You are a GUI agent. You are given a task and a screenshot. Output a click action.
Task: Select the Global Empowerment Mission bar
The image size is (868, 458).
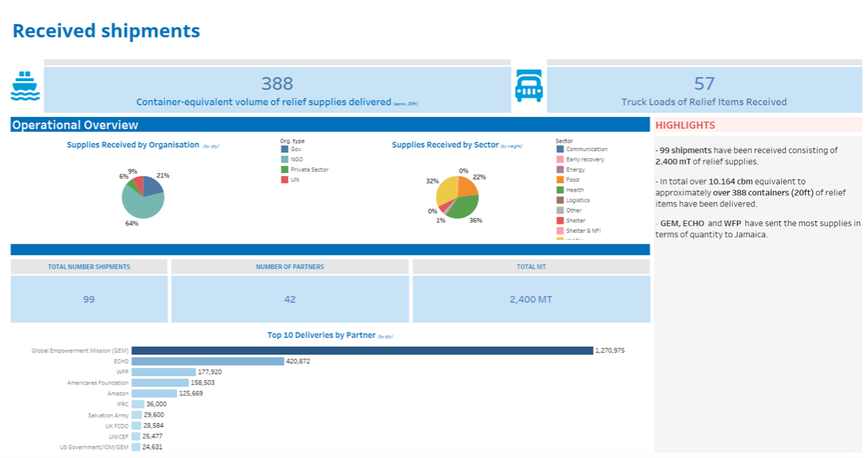[x=362, y=350]
